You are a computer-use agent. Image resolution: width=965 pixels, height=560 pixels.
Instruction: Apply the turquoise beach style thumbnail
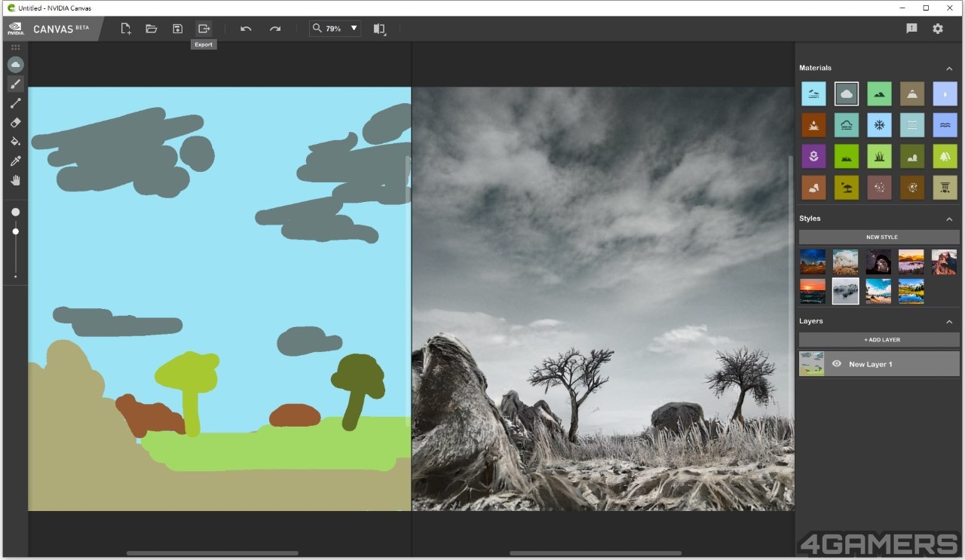coord(878,291)
